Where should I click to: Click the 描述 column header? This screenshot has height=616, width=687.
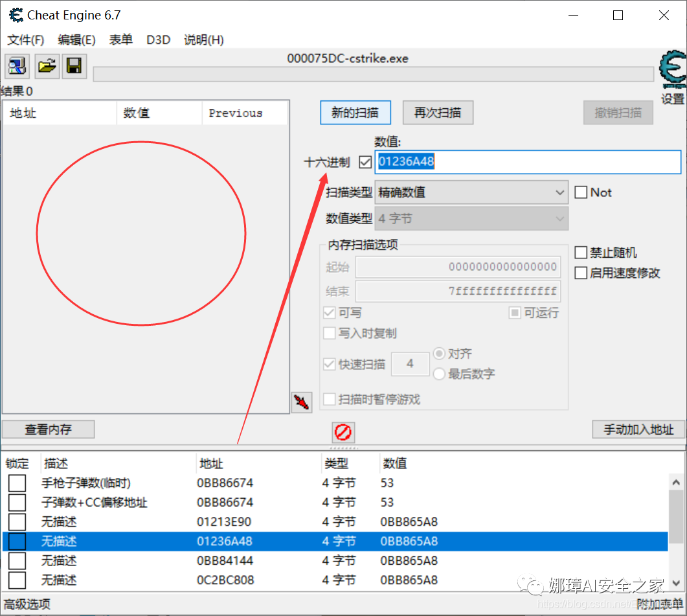[x=56, y=463]
